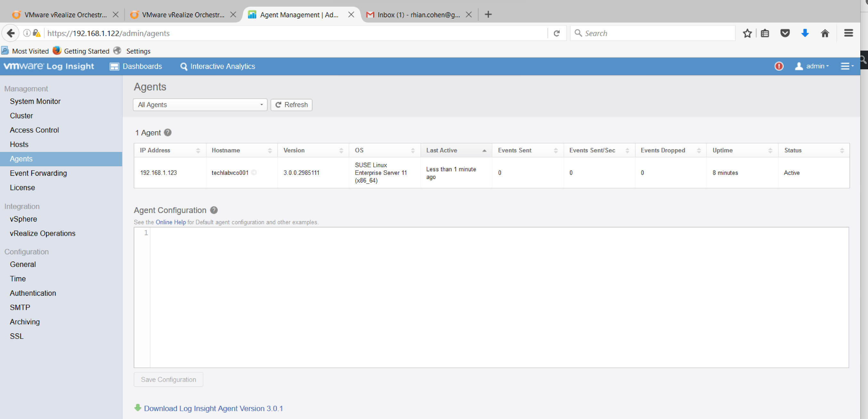Viewport: 868px width, 419px height.
Task: Open Event Forwarding in the sidebar
Action: pos(38,173)
